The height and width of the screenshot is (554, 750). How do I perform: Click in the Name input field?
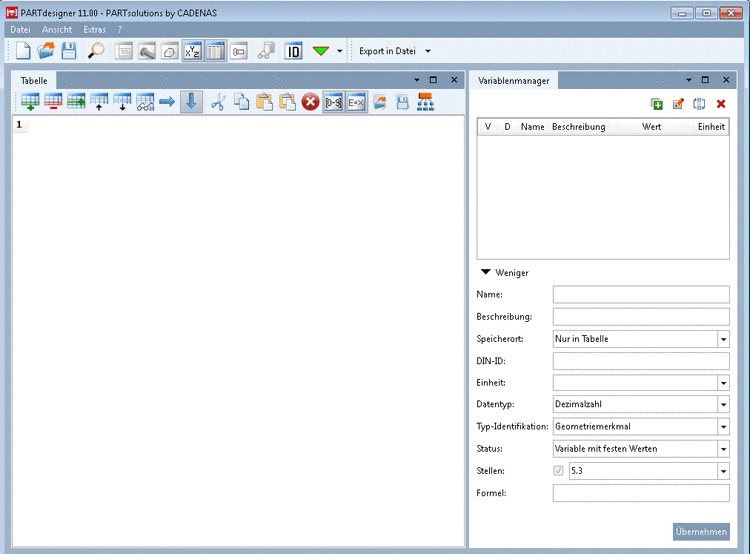tap(641, 295)
